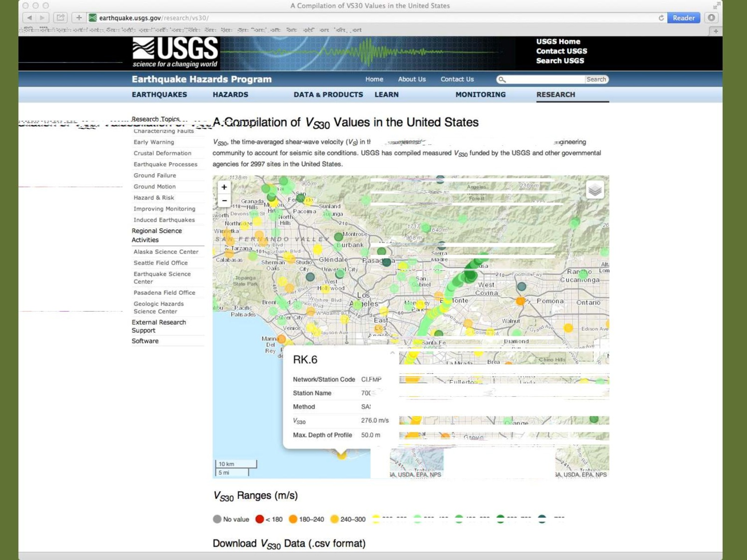Enable Safari Reader view

pos(684,18)
